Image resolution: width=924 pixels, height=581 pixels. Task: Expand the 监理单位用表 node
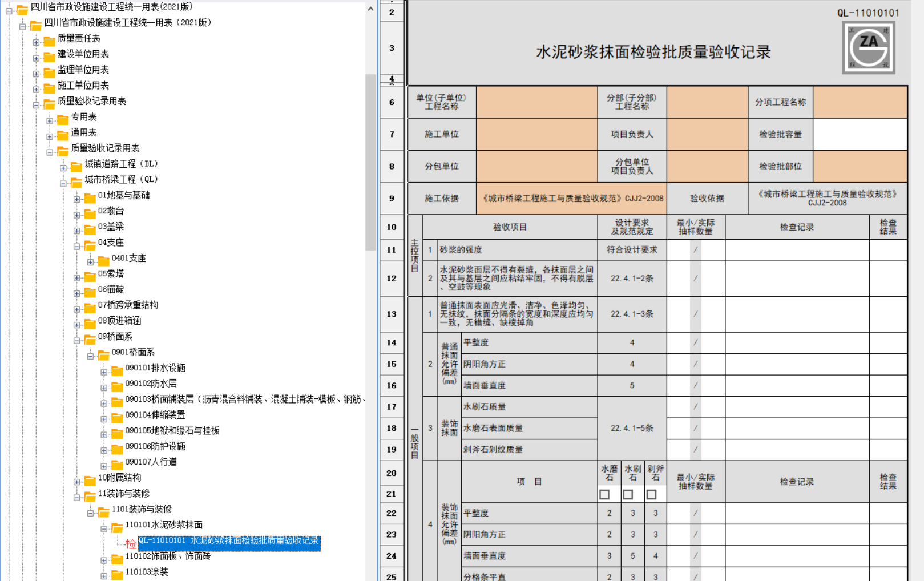[x=36, y=74]
